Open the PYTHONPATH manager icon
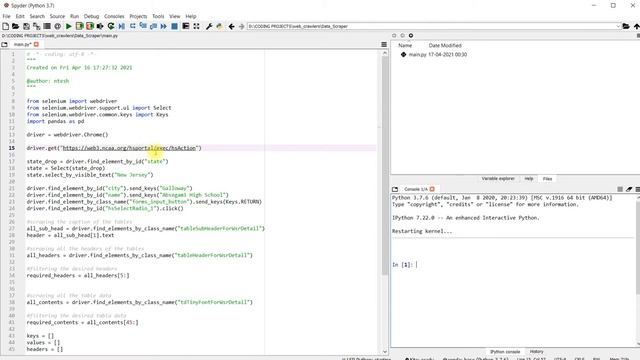 pos(220,26)
